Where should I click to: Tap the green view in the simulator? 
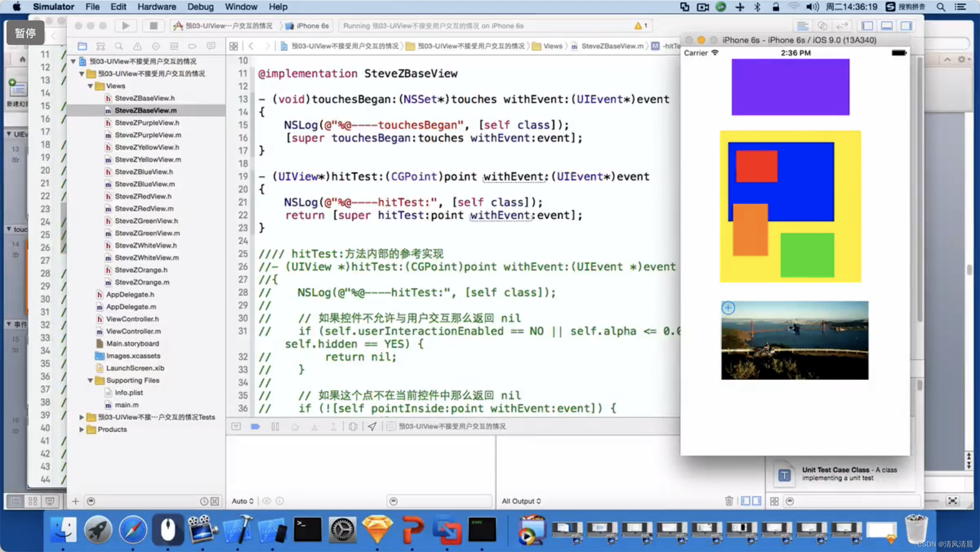tap(807, 255)
